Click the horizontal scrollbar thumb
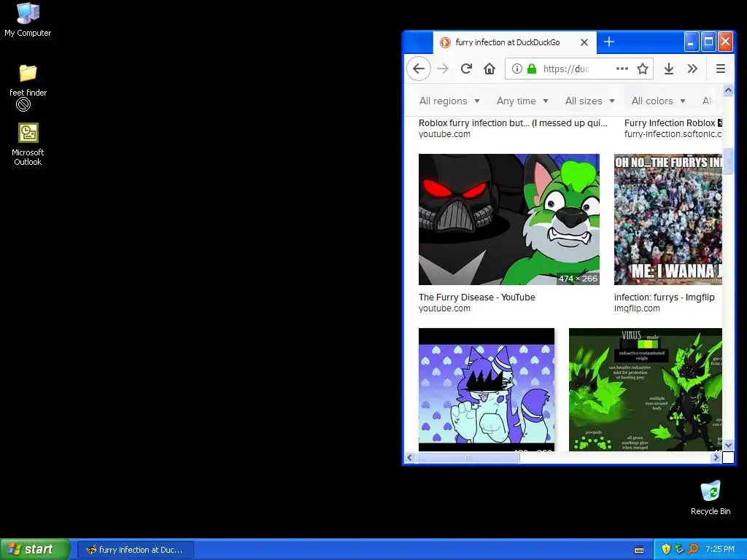The width and height of the screenshot is (747, 560). tap(468, 458)
